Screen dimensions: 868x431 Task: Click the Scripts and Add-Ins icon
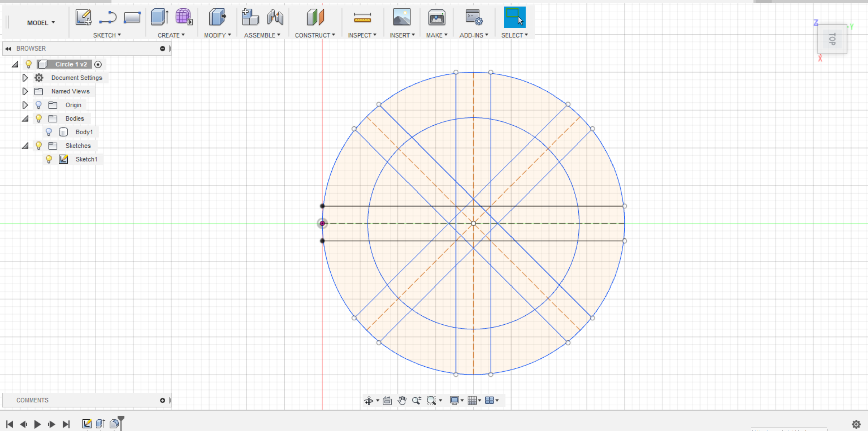tap(473, 17)
